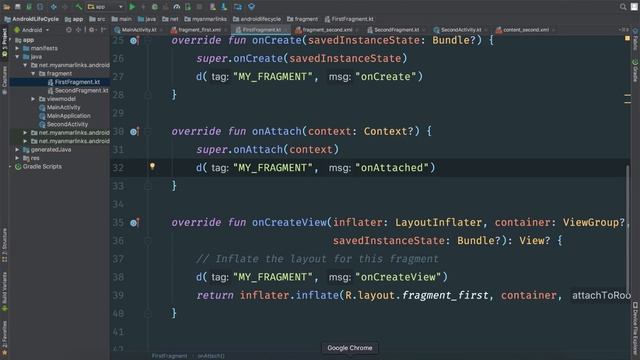Click the Make Project hammer icon
The image size is (640, 360).
(78, 7)
